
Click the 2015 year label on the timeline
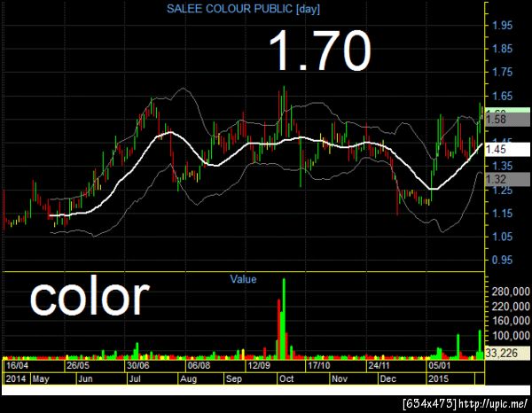438,378
